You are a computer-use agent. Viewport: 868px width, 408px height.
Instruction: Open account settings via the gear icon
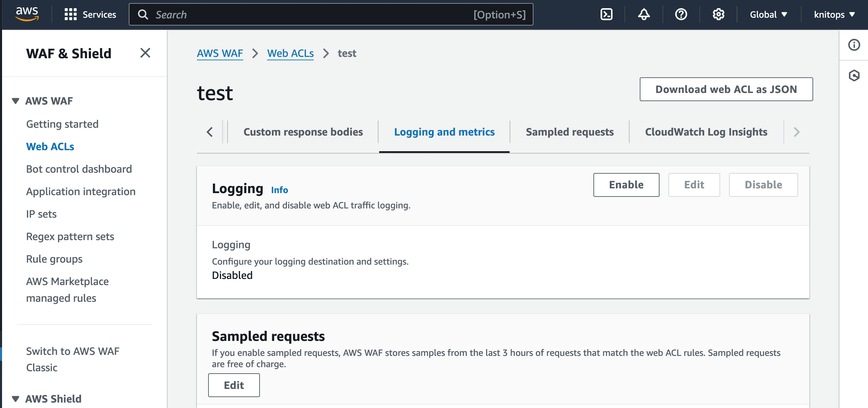click(x=718, y=14)
